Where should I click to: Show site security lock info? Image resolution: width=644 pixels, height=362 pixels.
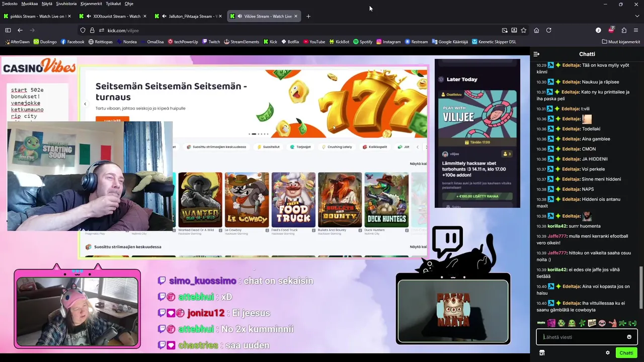pyautogui.click(x=92, y=30)
